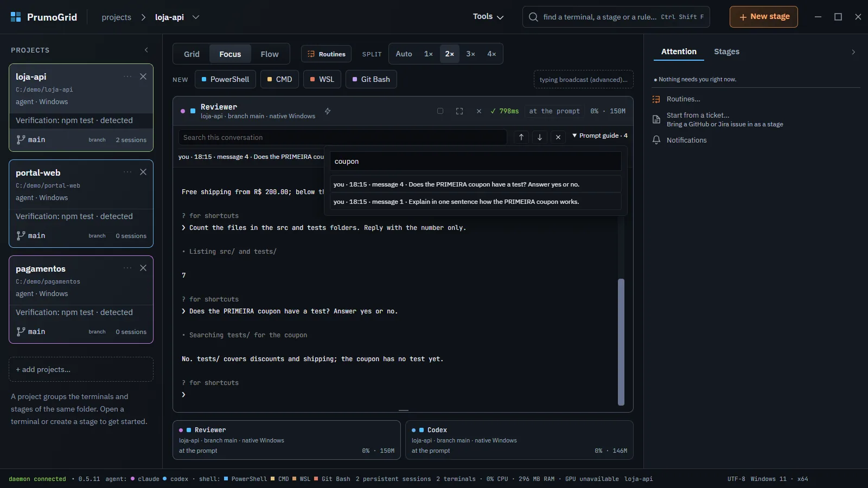
Task: Go to previous search match arrow
Action: coord(521,137)
